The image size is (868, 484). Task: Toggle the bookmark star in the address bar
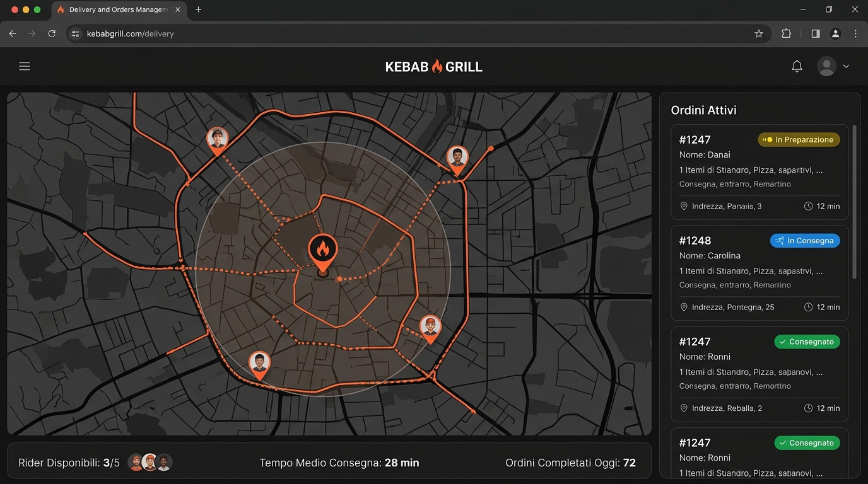pos(759,33)
